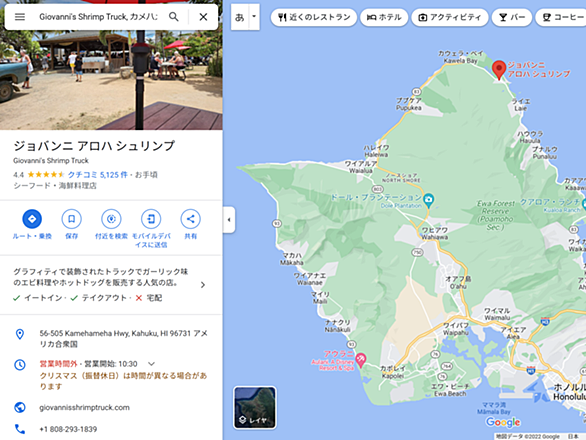
Task: Click the globe icon beside website
Action: click(x=20, y=407)
